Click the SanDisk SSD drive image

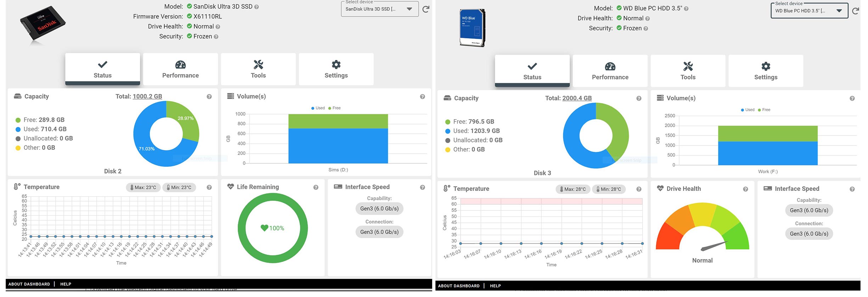(x=43, y=25)
